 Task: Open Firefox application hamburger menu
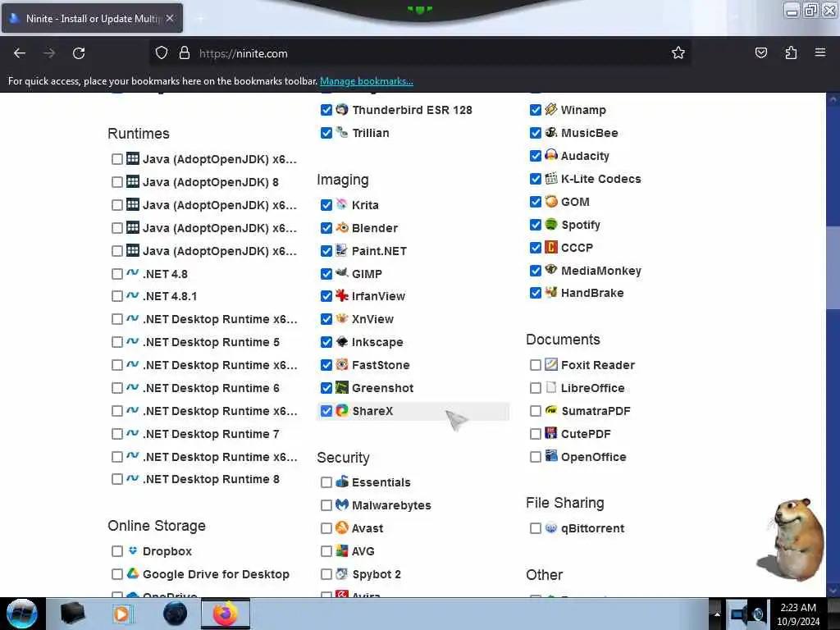click(x=820, y=52)
